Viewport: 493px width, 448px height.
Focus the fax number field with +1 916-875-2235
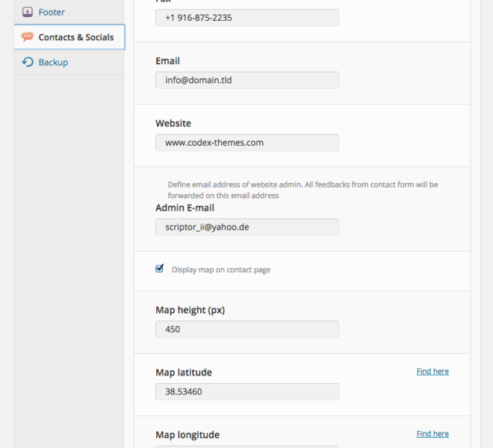[x=246, y=17]
